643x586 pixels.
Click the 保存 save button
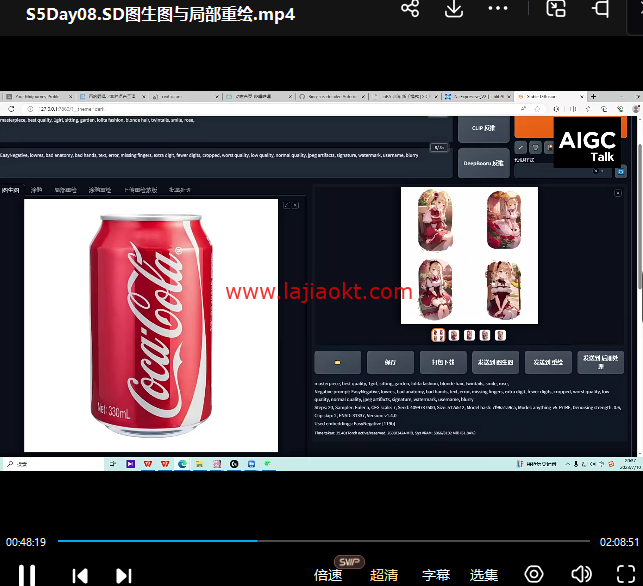(x=390, y=363)
